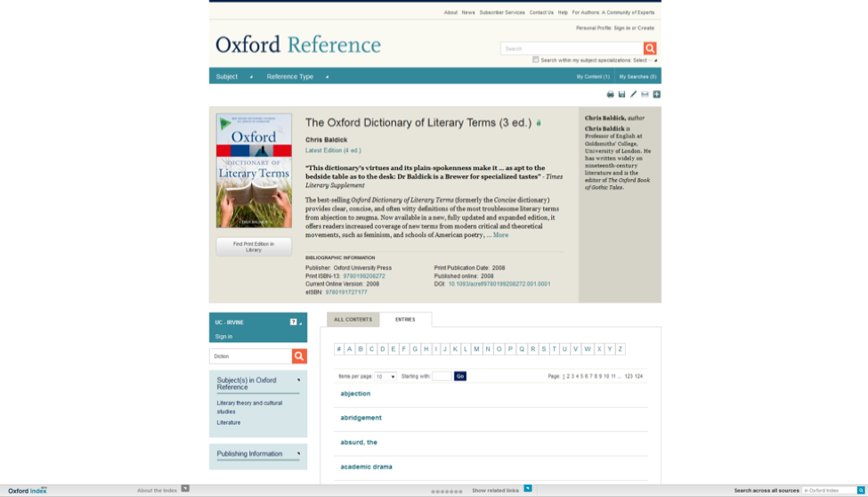This screenshot has width=868, height=497.
Task: Select the Entries tab
Action: click(x=405, y=320)
